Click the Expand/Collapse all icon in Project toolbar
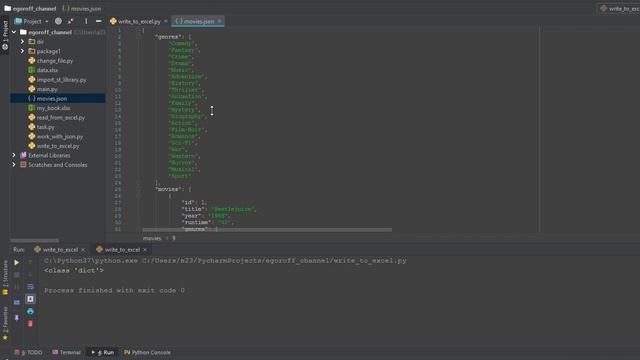 (71, 21)
